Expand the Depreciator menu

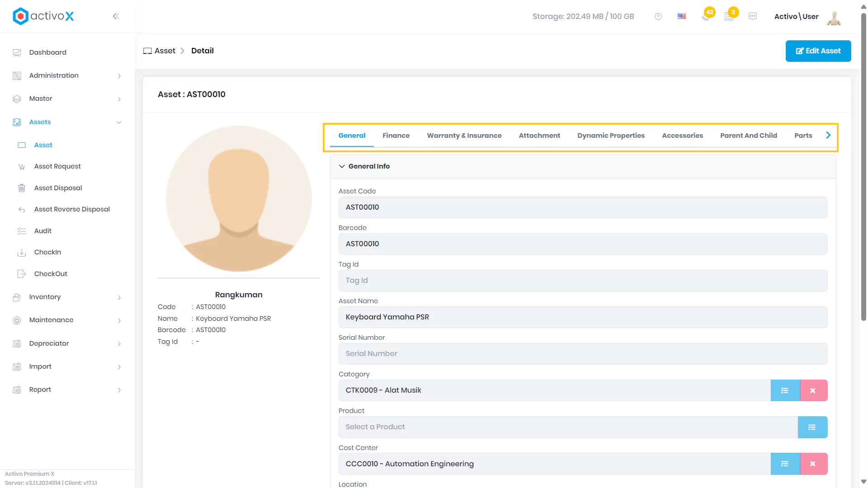67,343
